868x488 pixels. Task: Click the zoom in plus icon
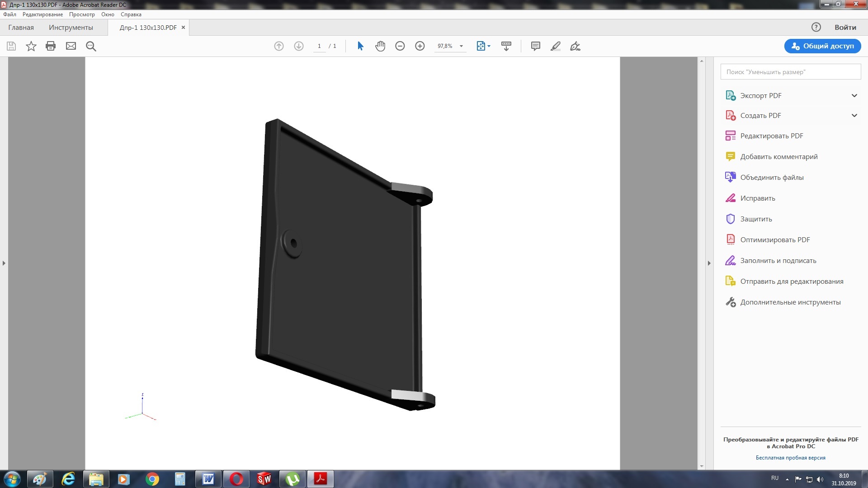point(420,46)
